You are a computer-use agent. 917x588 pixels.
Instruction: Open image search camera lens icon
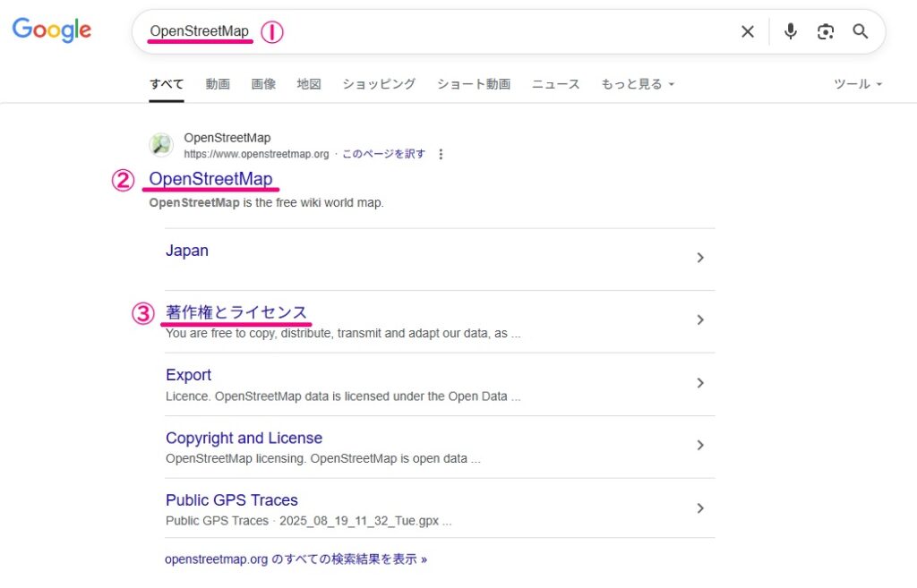point(825,31)
